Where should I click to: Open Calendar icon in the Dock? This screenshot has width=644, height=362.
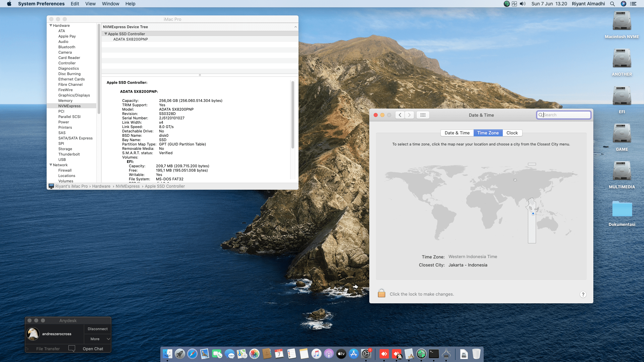[279, 354]
